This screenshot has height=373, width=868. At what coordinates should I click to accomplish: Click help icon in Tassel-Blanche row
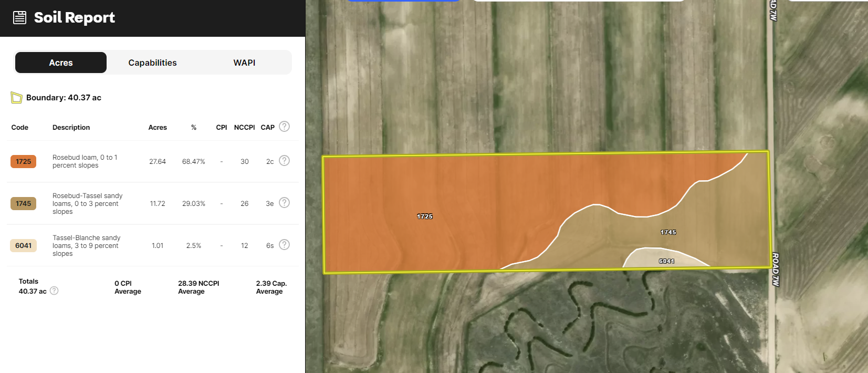click(284, 245)
